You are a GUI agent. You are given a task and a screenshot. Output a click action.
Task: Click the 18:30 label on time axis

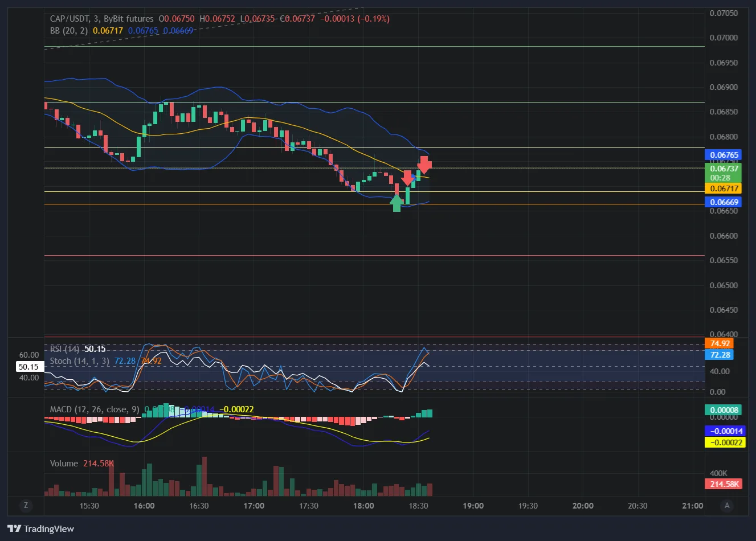click(418, 506)
